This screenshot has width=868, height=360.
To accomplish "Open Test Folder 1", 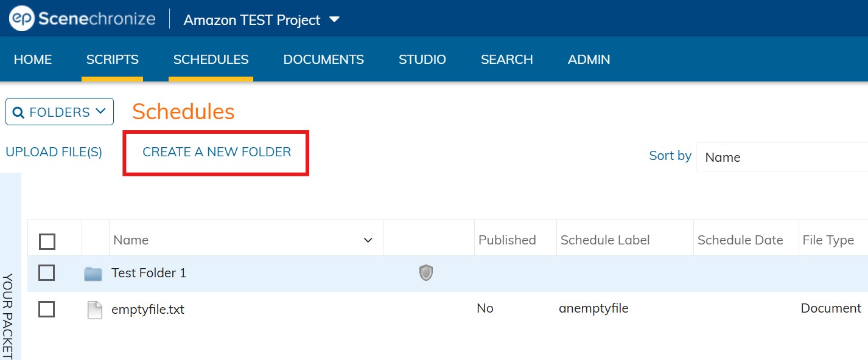I will (149, 273).
